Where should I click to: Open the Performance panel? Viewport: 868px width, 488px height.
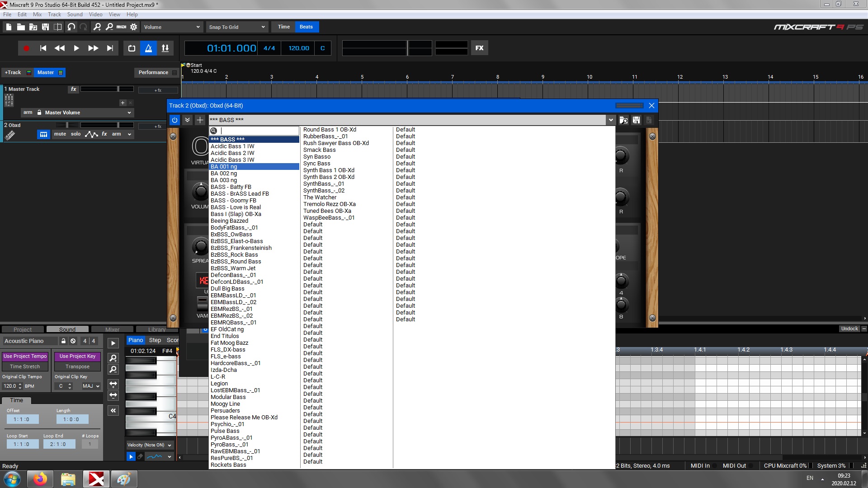tap(157, 72)
